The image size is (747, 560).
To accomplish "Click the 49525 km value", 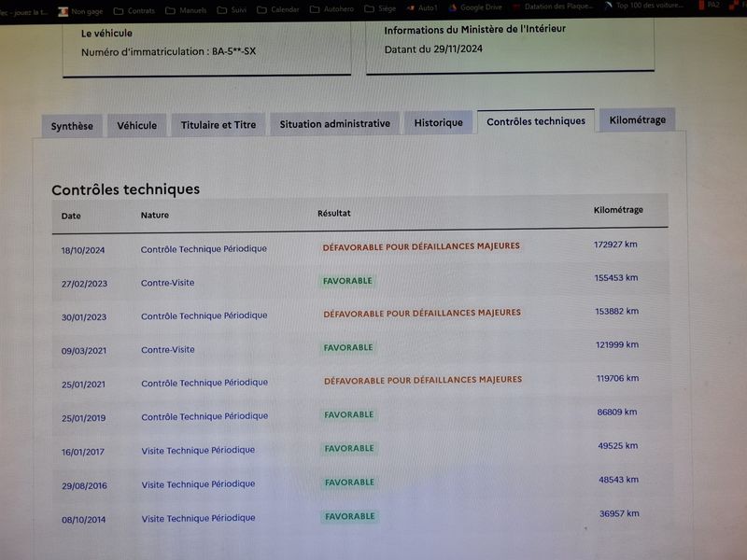I will pyautogui.click(x=618, y=446).
